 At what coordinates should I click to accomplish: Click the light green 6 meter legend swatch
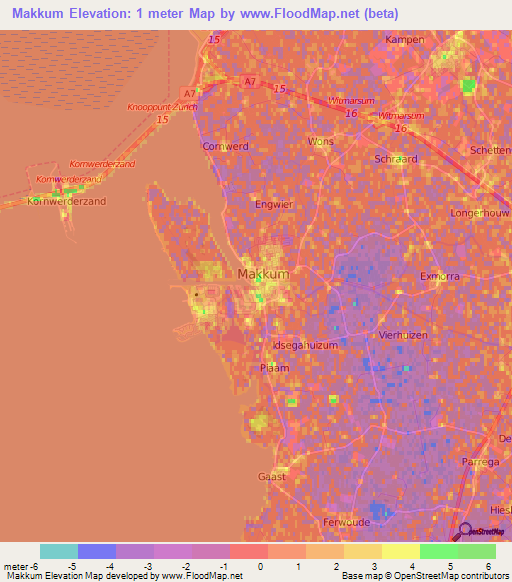click(477, 552)
